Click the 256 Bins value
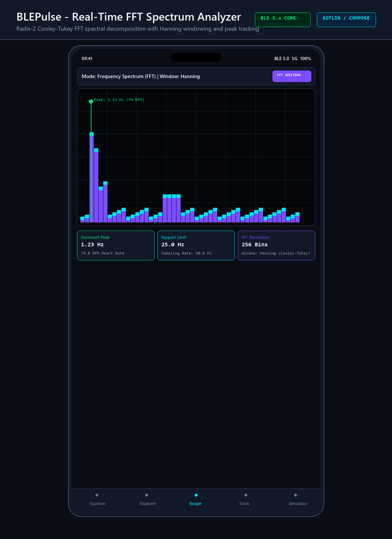 [x=255, y=245]
